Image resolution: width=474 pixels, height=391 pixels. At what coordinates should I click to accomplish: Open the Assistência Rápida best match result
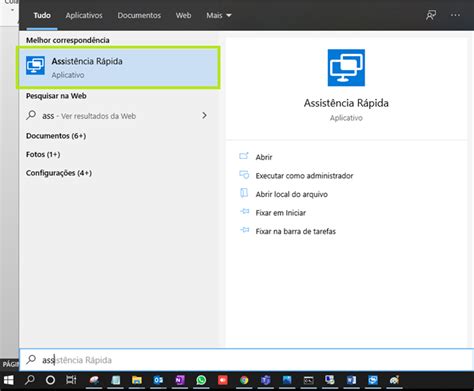[x=118, y=68]
